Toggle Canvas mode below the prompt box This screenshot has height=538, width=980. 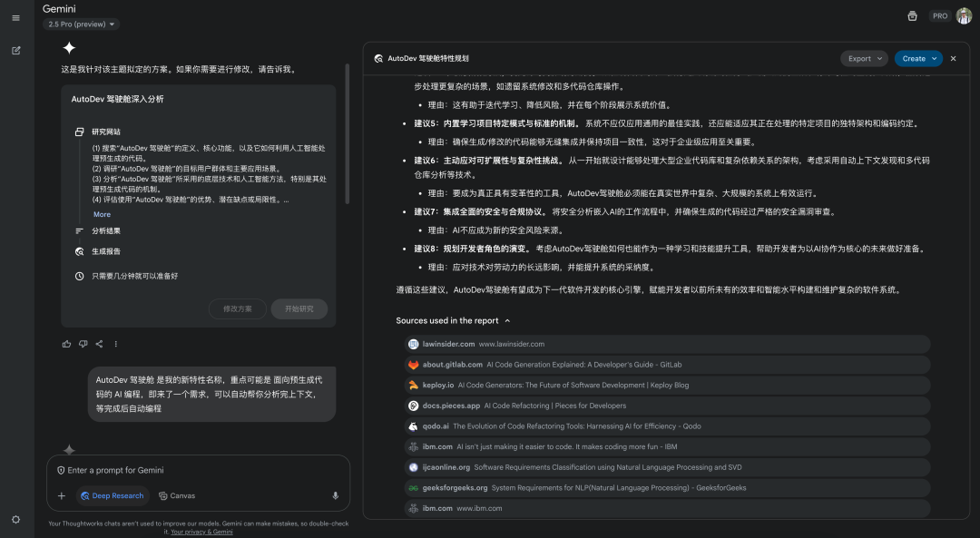pyautogui.click(x=176, y=495)
